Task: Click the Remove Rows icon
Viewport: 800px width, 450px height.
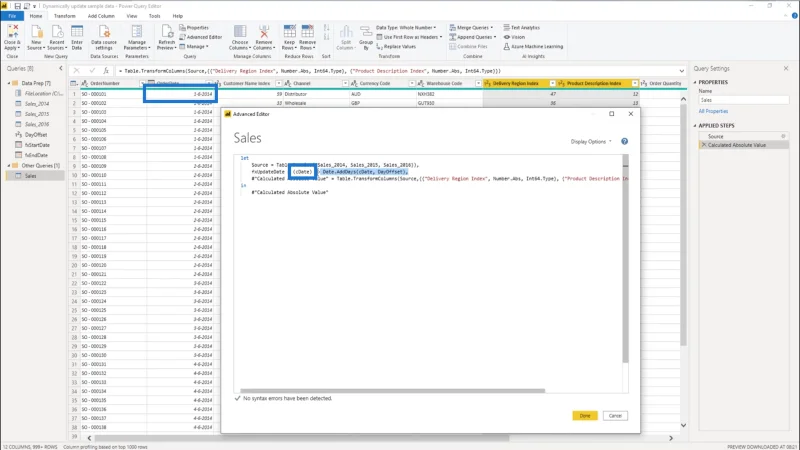Action: pyautogui.click(x=307, y=37)
